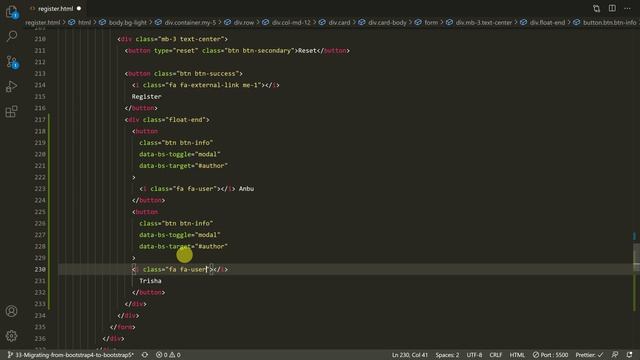Image resolution: width=640 pixels, height=360 pixels.
Task: Stop Live Server at Port : 5500
Action: [550, 355]
